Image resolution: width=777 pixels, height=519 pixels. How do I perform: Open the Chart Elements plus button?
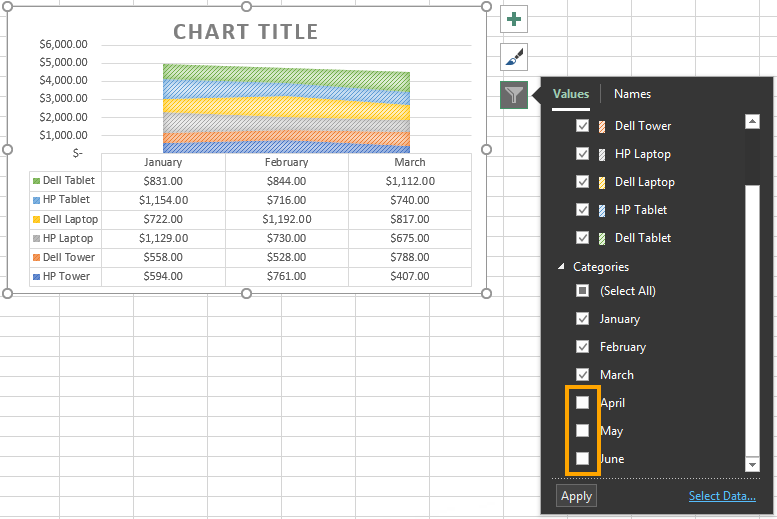[514, 19]
